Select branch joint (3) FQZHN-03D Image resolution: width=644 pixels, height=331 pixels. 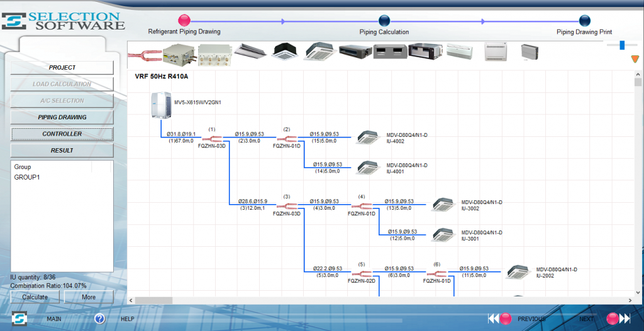pyautogui.click(x=287, y=206)
